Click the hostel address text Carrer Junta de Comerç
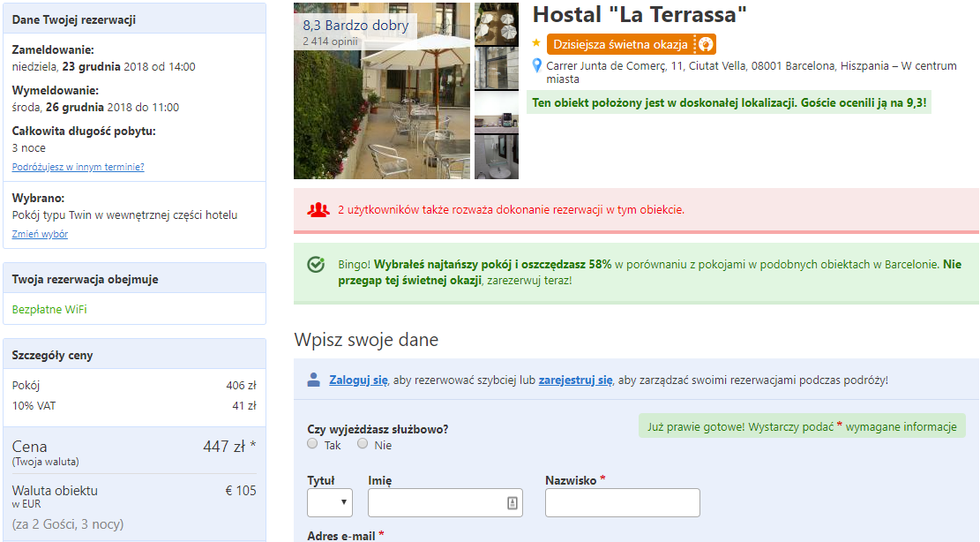The width and height of the screenshot is (980, 542). pyautogui.click(x=752, y=72)
